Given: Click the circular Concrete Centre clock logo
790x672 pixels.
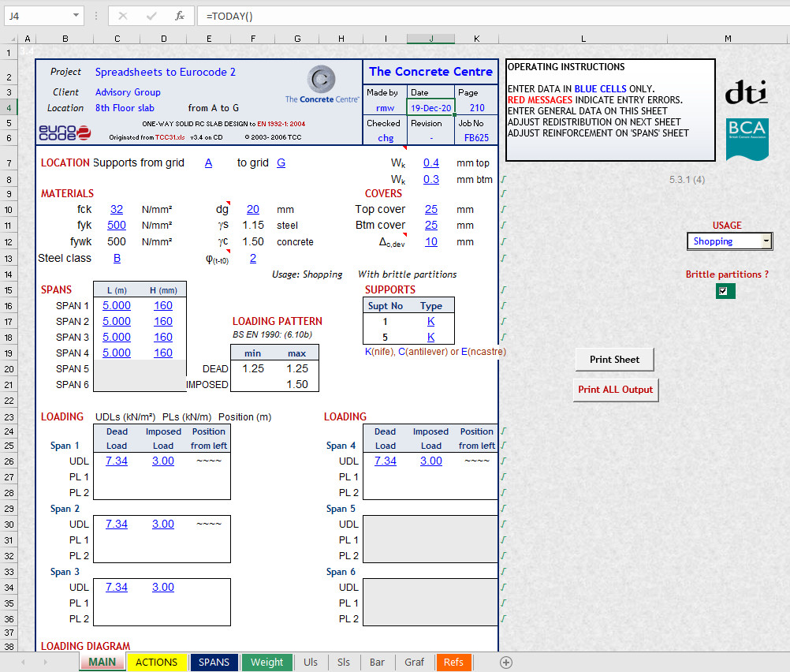Looking at the screenshot, I should point(322,79).
